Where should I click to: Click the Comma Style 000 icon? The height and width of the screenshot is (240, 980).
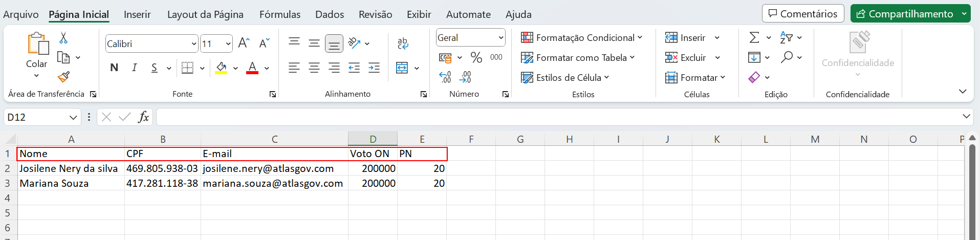click(496, 57)
